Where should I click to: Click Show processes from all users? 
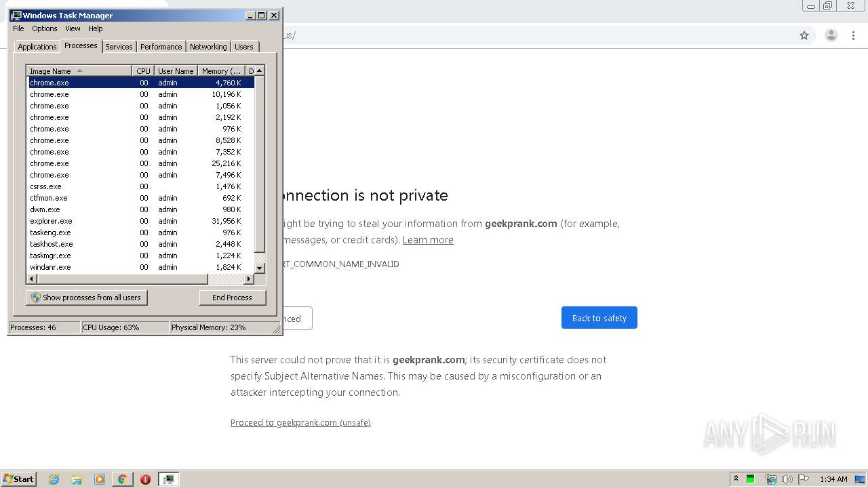[86, 298]
